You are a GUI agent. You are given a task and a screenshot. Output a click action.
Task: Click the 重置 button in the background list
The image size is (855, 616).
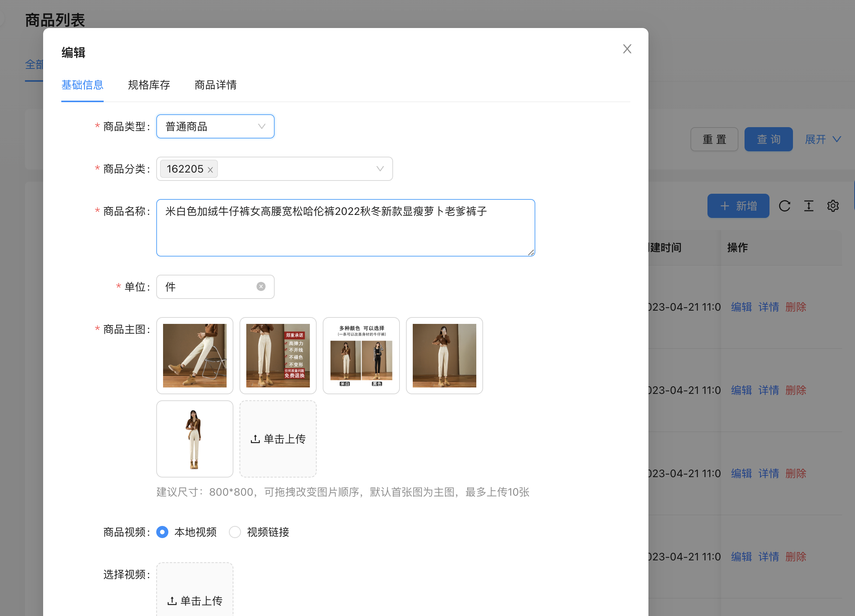[x=714, y=139]
